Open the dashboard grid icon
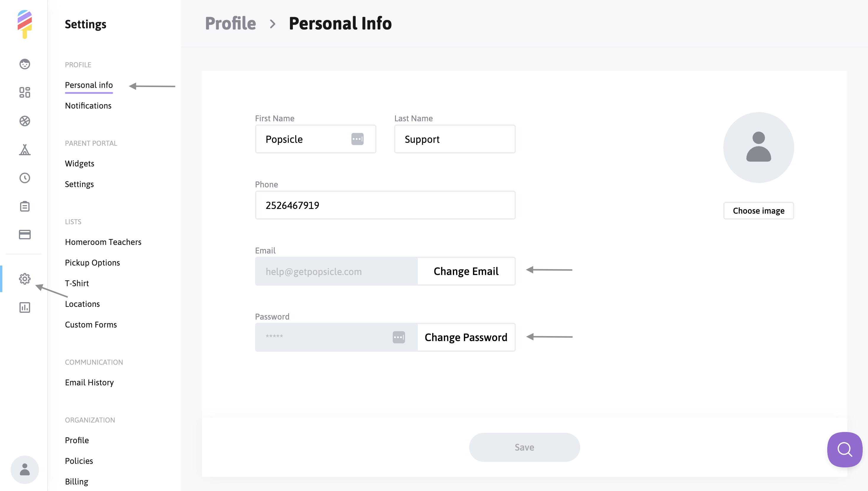 25,92
